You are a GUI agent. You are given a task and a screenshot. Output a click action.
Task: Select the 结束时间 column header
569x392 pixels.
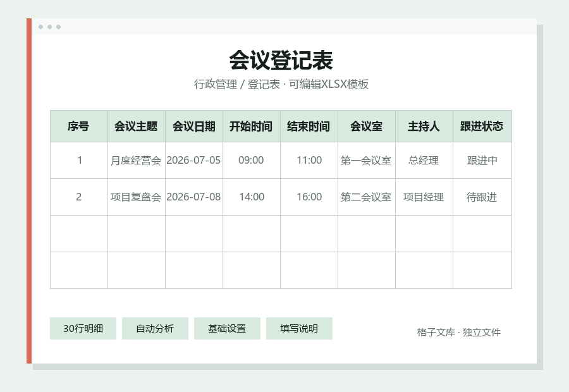pyautogui.click(x=309, y=126)
